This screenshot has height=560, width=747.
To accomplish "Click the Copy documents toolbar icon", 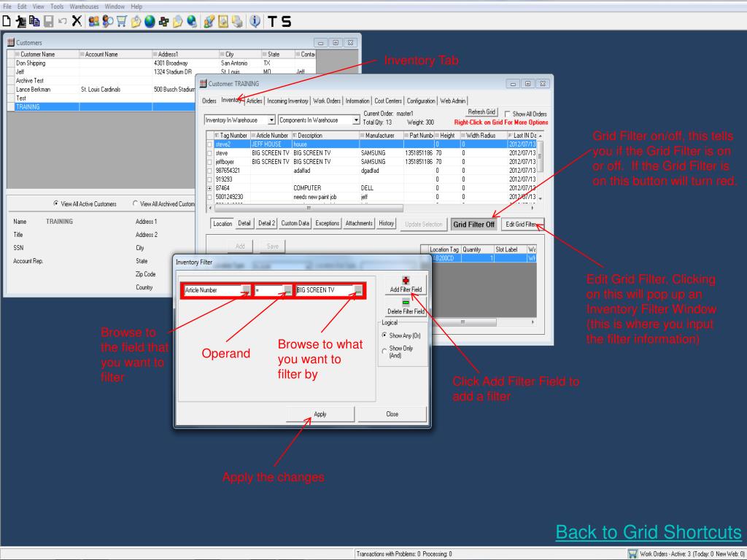I will coord(34,21).
